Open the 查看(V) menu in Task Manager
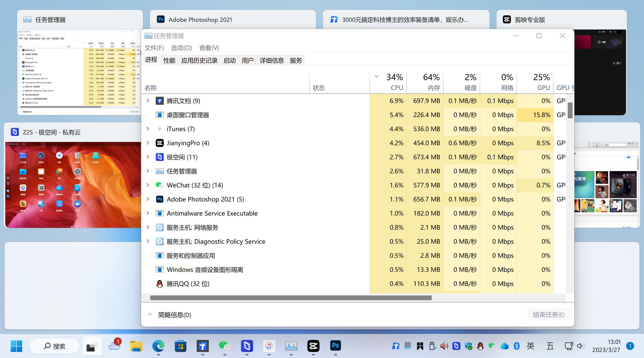644x358 pixels. coord(209,48)
